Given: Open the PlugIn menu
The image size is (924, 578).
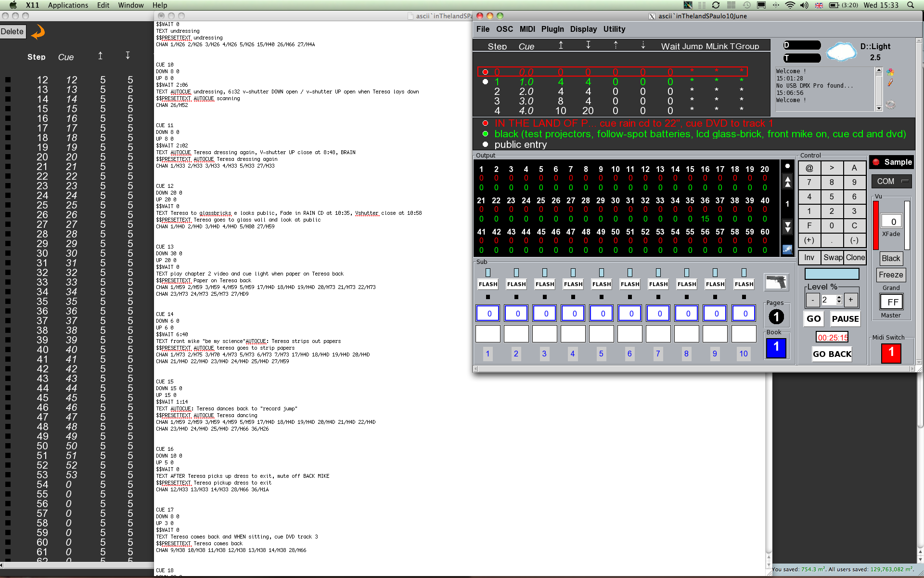Looking at the screenshot, I should (x=552, y=29).
